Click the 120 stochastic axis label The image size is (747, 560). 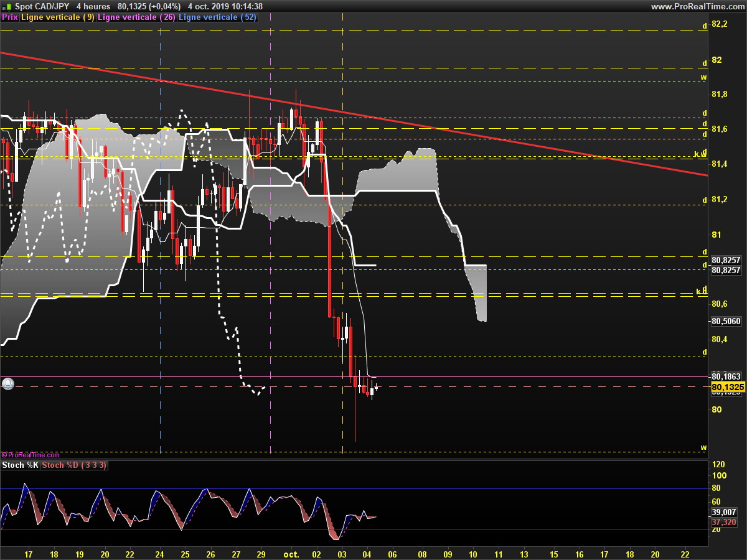(718, 464)
